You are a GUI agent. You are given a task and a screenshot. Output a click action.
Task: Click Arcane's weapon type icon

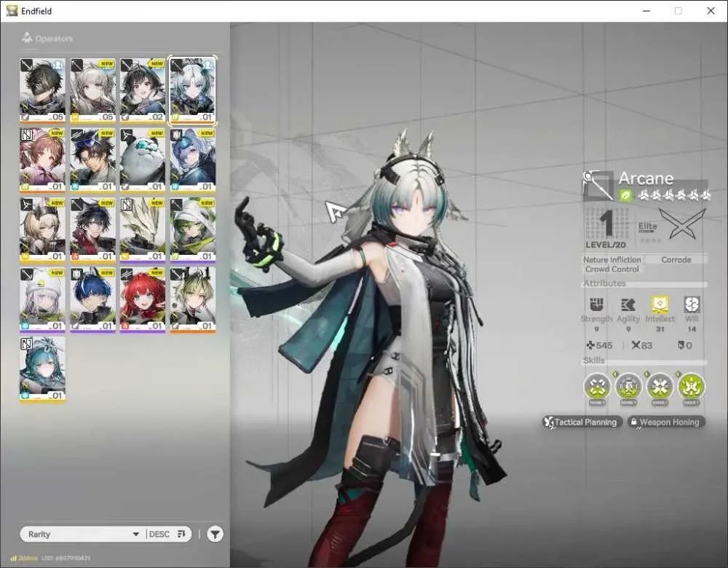point(598,185)
